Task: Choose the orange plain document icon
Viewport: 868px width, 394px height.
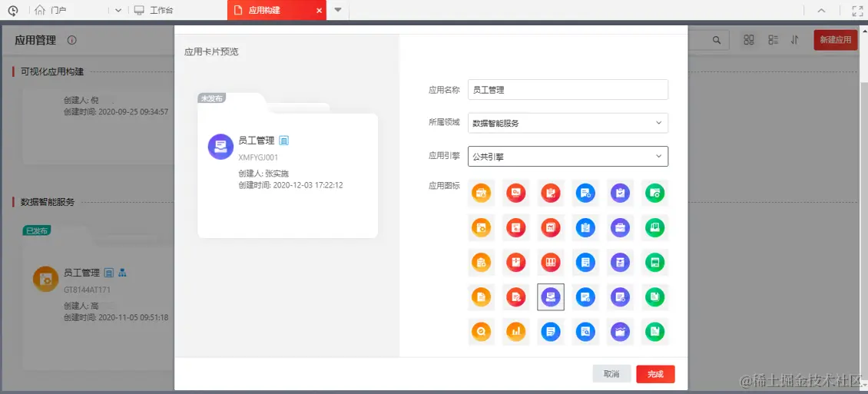Action: tap(481, 297)
